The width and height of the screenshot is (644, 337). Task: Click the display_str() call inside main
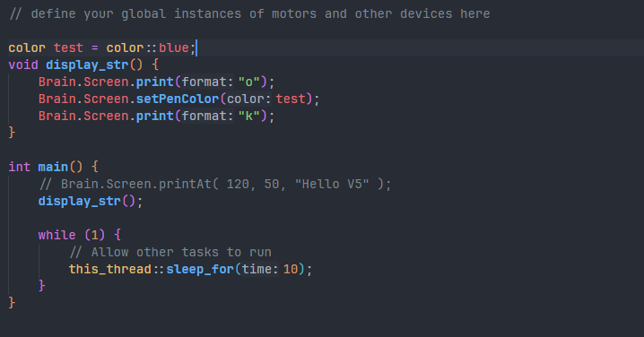91,201
